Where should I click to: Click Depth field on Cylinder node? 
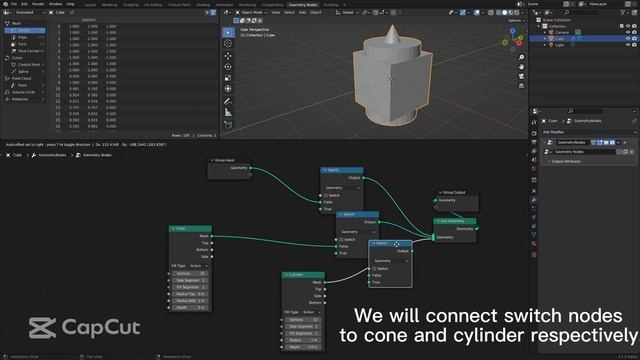[302, 347]
